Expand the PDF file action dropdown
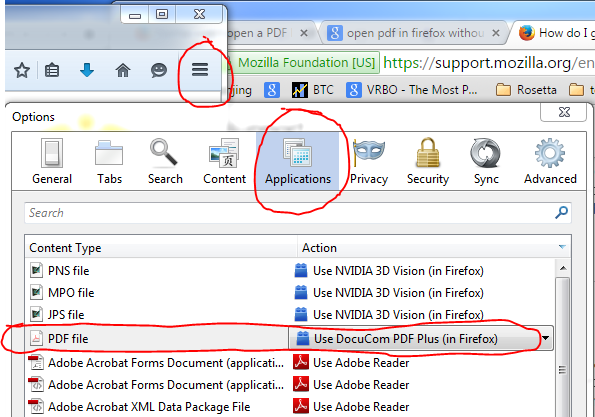This screenshot has height=417, width=595. pyautogui.click(x=546, y=338)
